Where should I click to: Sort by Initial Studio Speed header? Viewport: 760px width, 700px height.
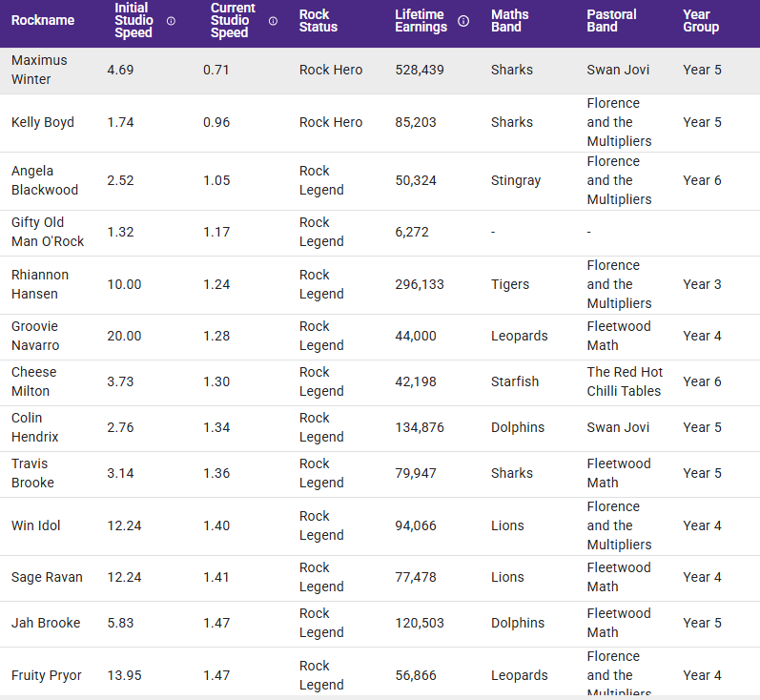click(x=134, y=21)
